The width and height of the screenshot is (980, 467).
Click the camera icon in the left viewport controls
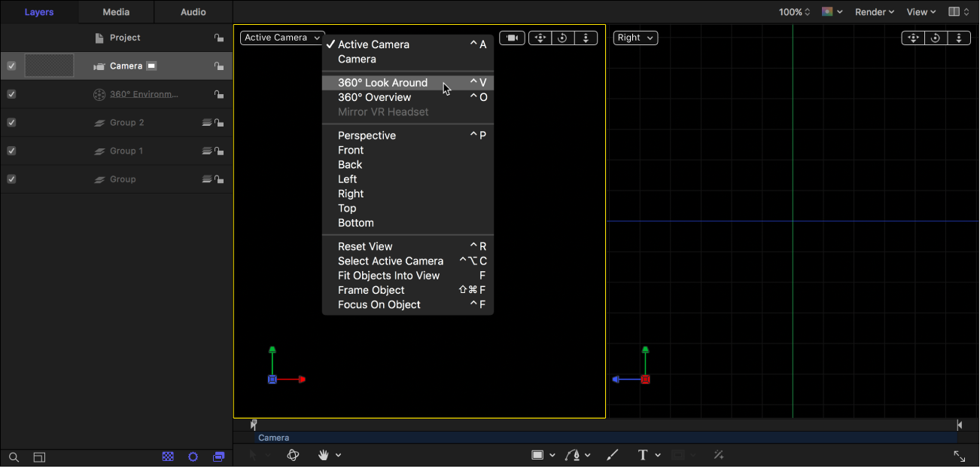click(x=512, y=37)
